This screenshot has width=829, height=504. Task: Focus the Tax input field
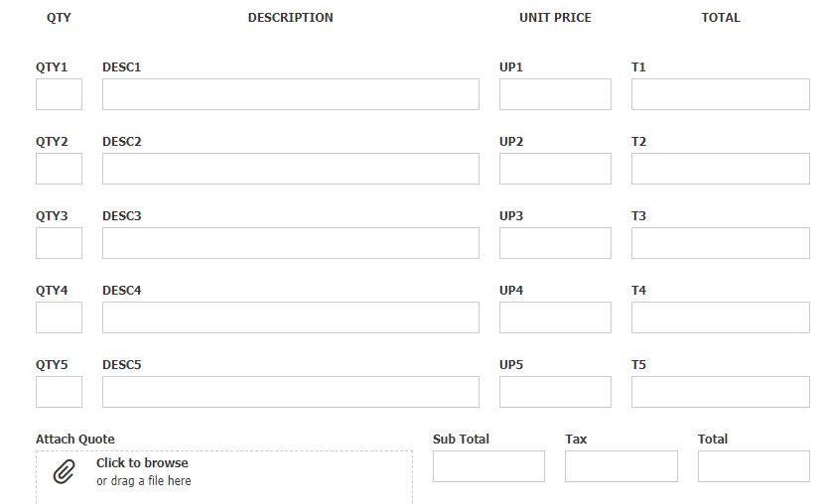click(621, 466)
